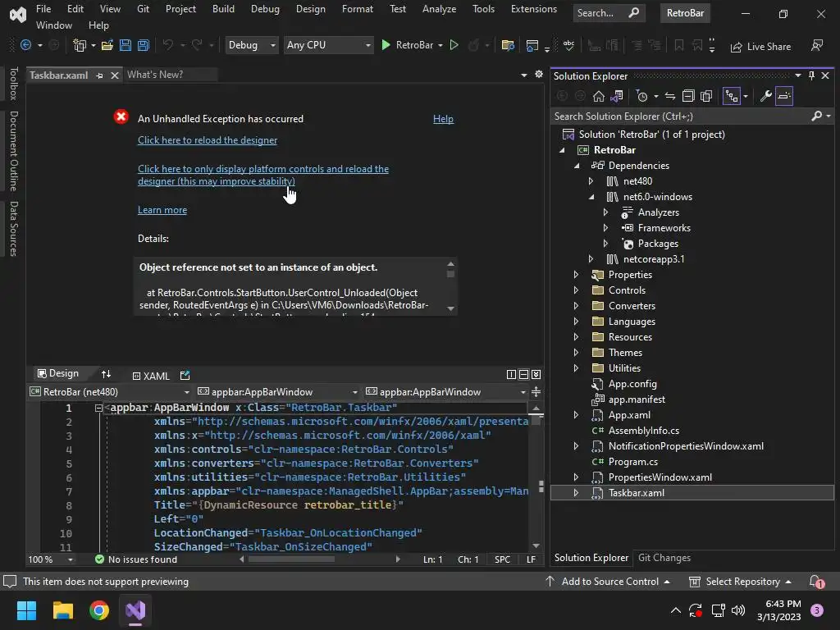Switch to vertical split layout icon
Viewport: 840px width, 630px height.
511,374
